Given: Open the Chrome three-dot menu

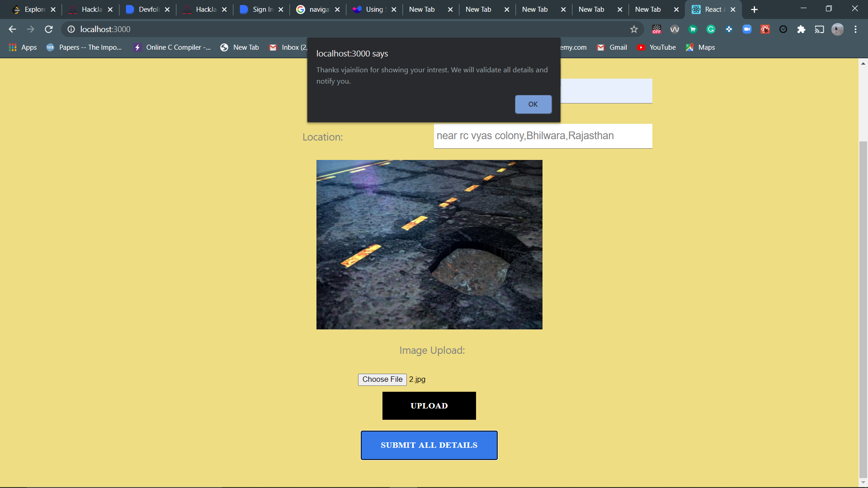Looking at the screenshot, I should pyautogui.click(x=855, y=29).
